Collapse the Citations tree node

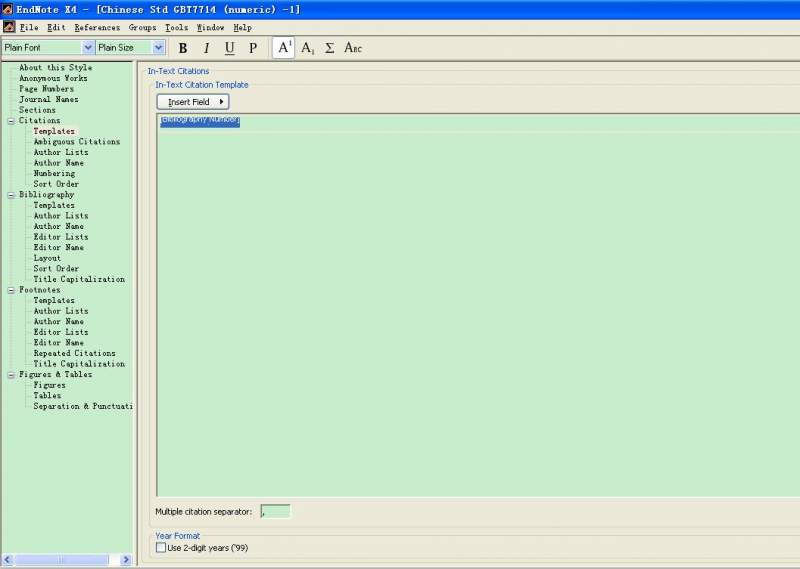pos(11,121)
